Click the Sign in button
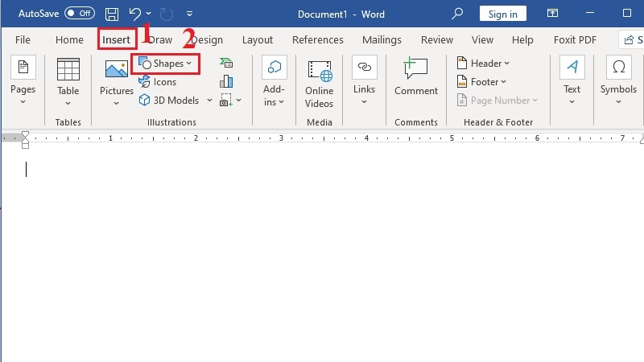Image resolution: width=644 pixels, height=362 pixels. pos(502,14)
